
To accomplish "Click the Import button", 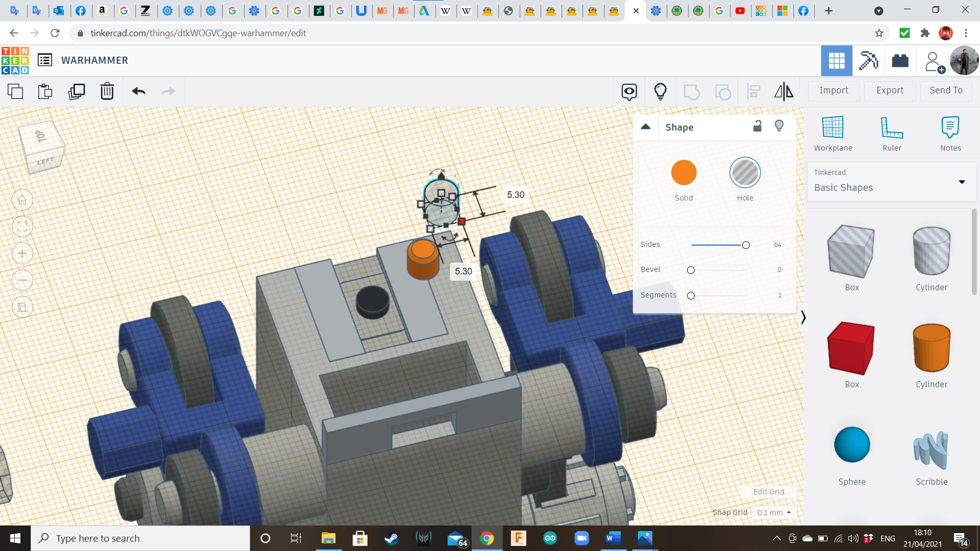I will coord(834,90).
